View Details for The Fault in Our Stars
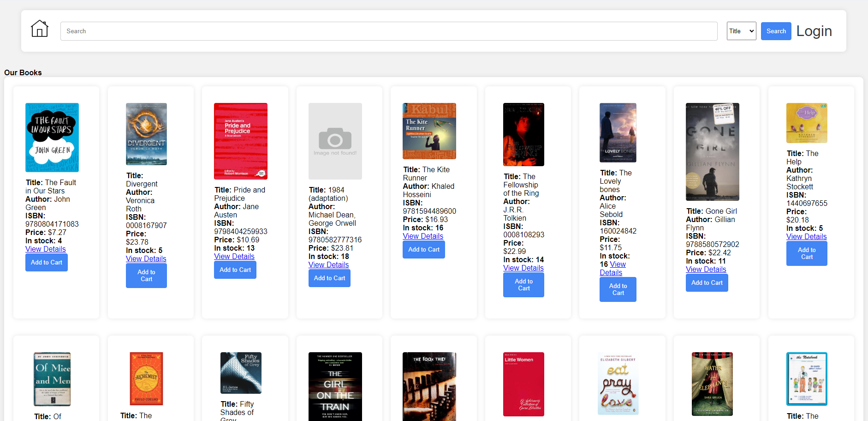Viewport: 868px width, 421px height. click(x=46, y=249)
